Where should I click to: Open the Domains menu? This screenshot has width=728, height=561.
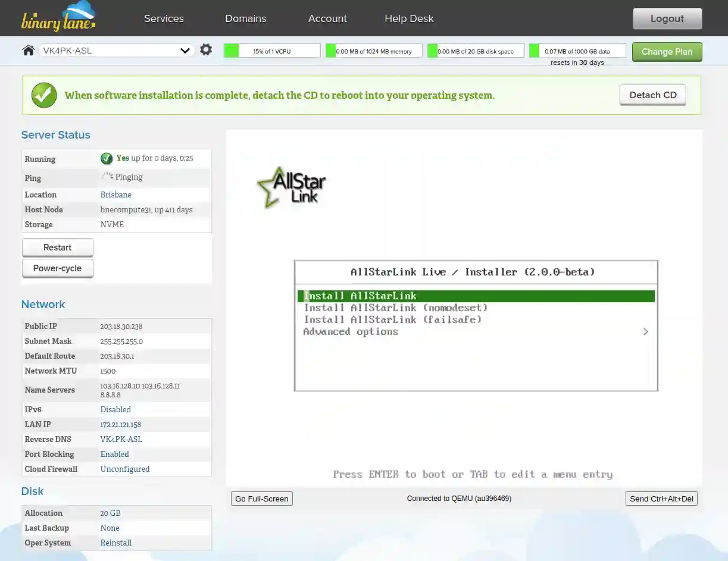point(245,18)
